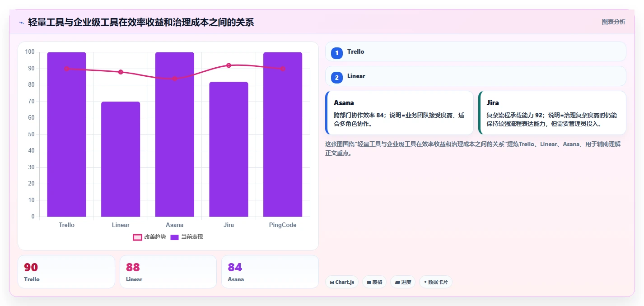
Task: Click the purple 当前表现 legend swatch
Action: coord(175,237)
